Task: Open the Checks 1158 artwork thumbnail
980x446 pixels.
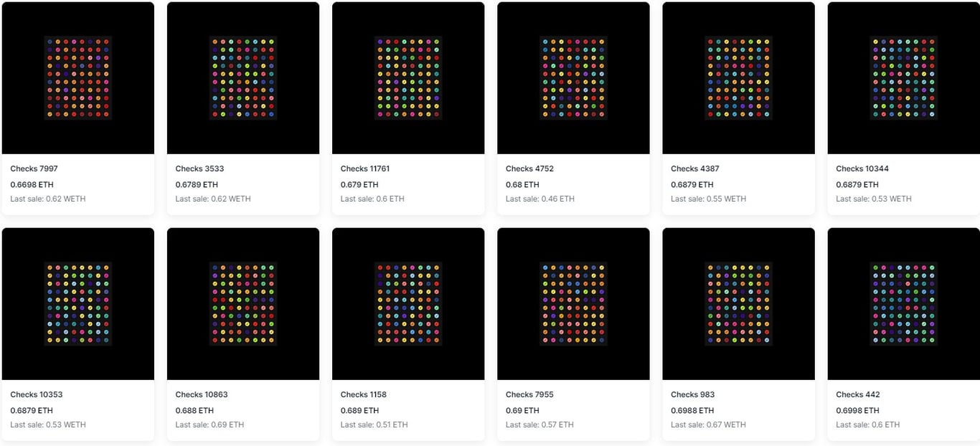Action: [x=408, y=304]
